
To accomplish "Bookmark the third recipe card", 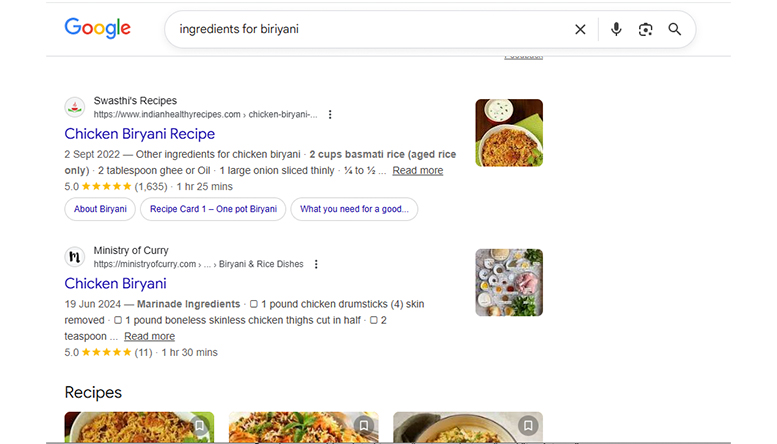I will coord(528,425).
